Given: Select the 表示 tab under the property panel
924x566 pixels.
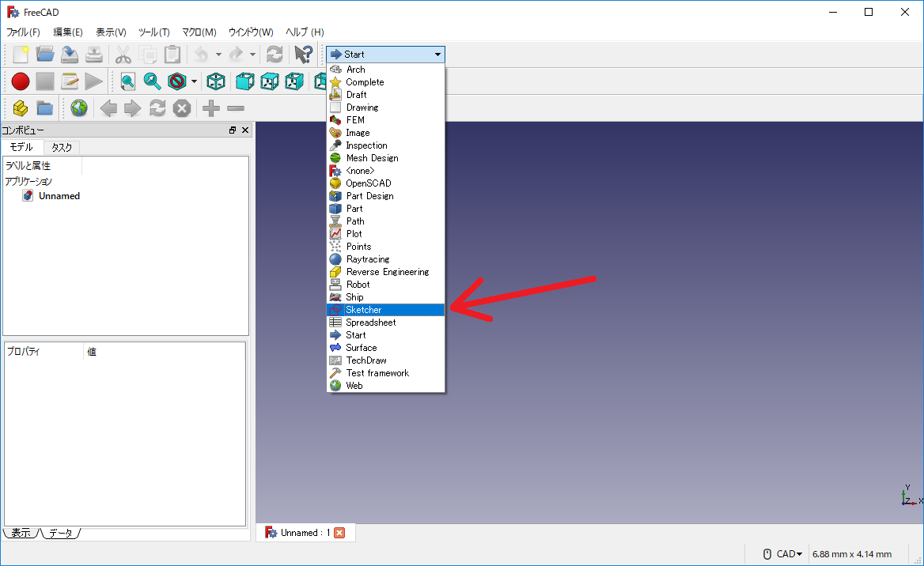Looking at the screenshot, I should (x=21, y=533).
